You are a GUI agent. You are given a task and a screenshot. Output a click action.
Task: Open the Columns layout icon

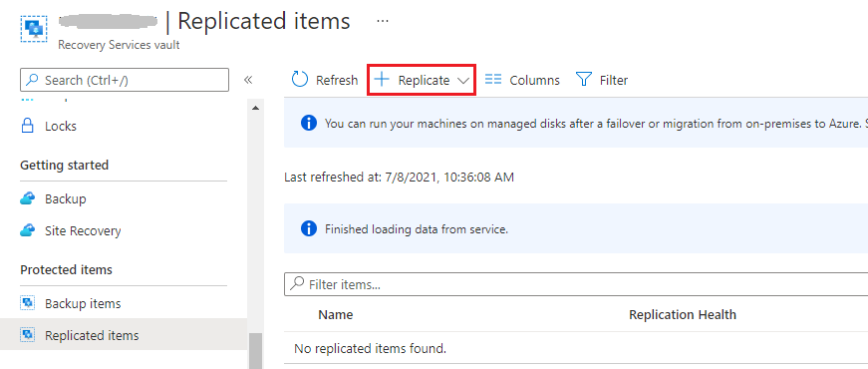click(492, 80)
